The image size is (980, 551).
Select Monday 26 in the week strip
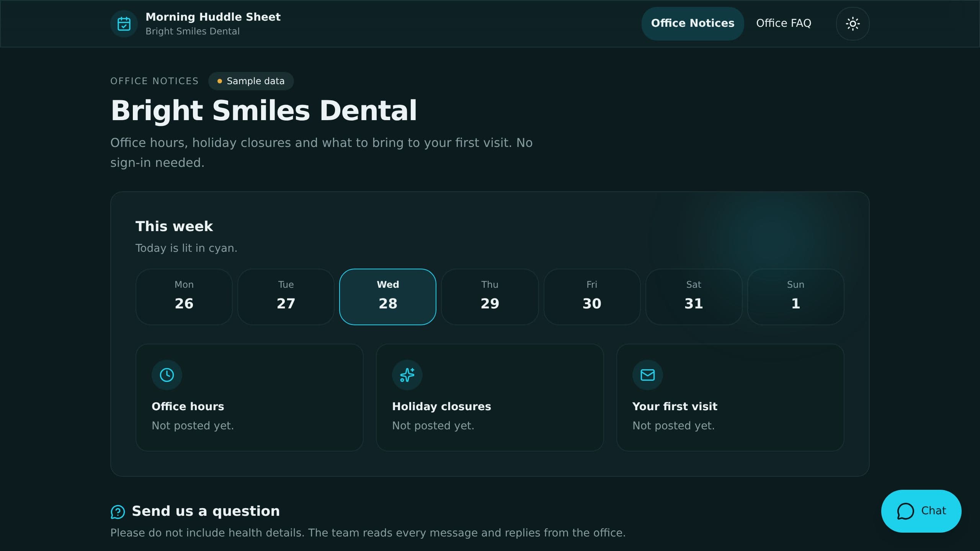[184, 297]
